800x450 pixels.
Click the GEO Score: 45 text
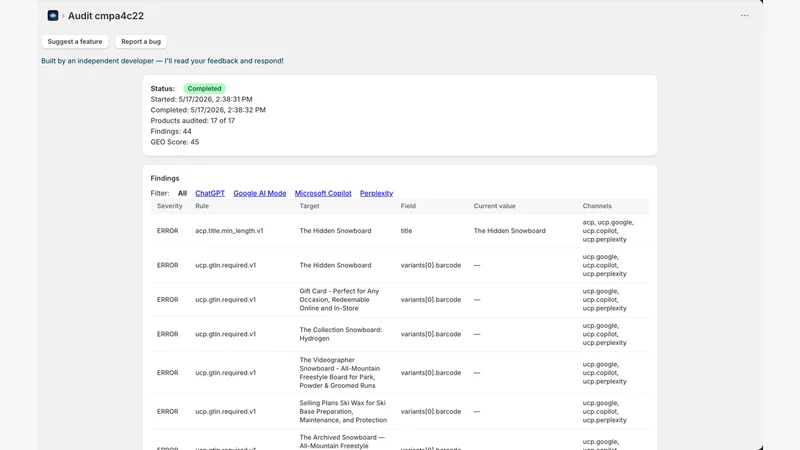174,142
